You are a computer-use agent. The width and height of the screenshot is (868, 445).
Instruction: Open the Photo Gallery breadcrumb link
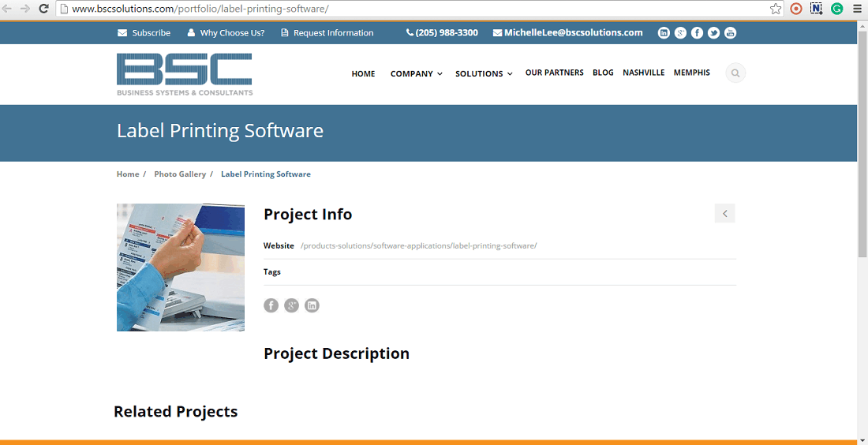coord(180,174)
